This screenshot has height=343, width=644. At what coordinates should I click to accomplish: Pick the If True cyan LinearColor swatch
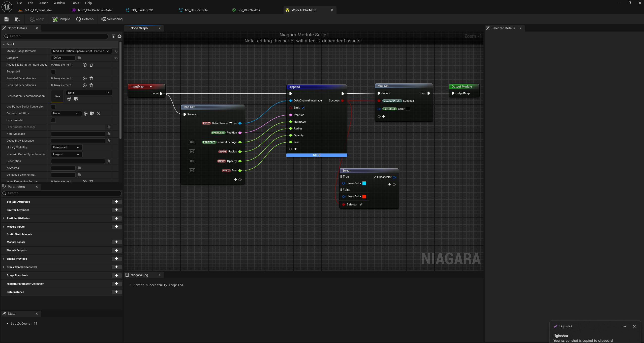pyautogui.click(x=364, y=183)
